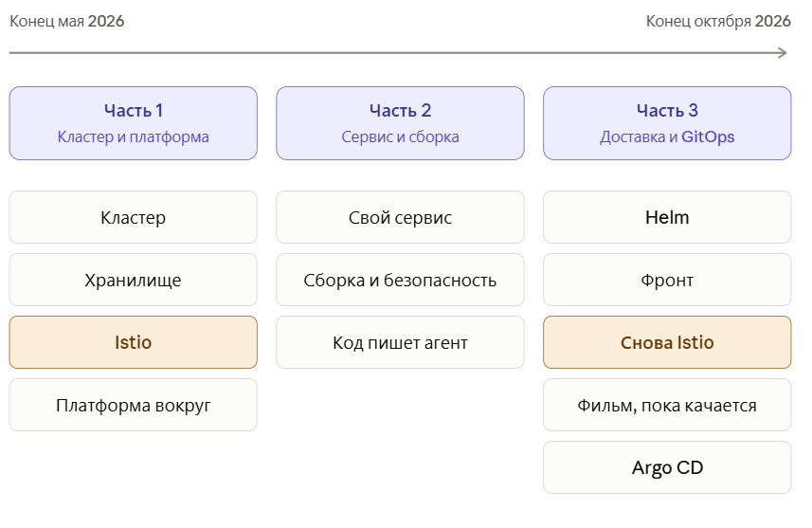Select the highlighted Снова Istio card
812x528 pixels.
(x=667, y=342)
